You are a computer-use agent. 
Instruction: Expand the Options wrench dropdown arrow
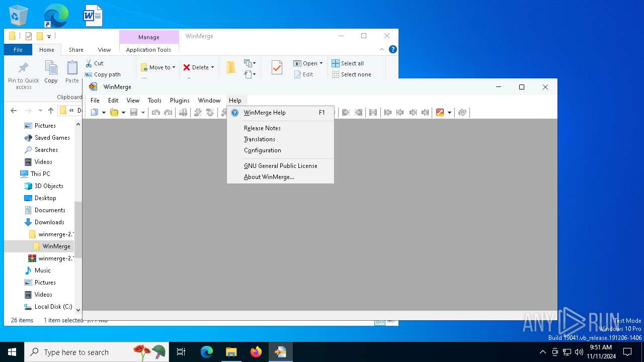pos(449,113)
